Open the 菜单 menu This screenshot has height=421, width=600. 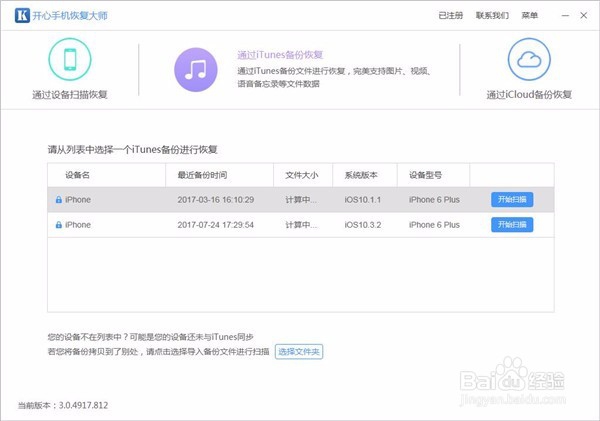530,15
